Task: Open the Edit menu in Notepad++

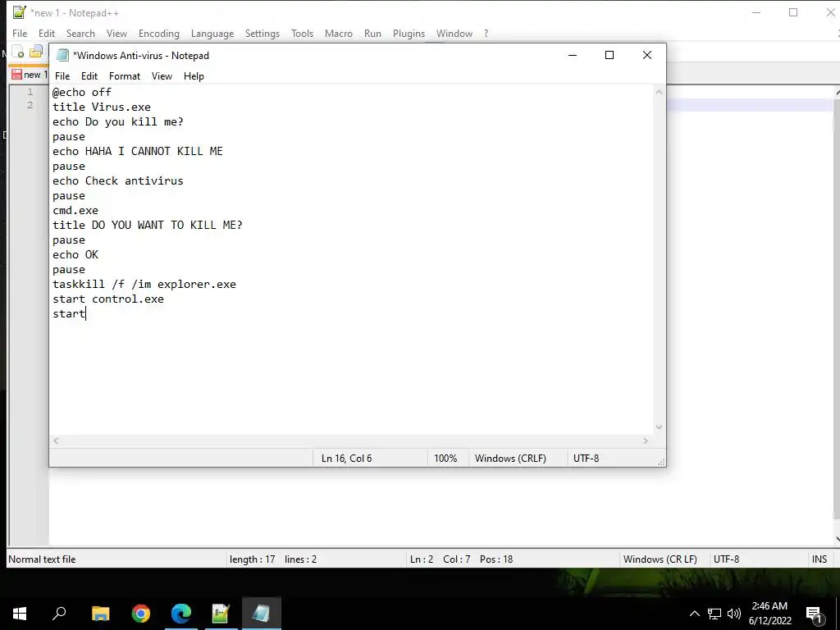Action: (x=47, y=33)
